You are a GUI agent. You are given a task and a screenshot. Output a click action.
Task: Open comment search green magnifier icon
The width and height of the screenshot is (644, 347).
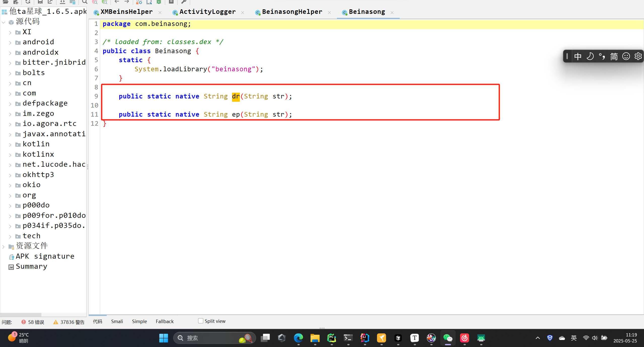tap(105, 2)
